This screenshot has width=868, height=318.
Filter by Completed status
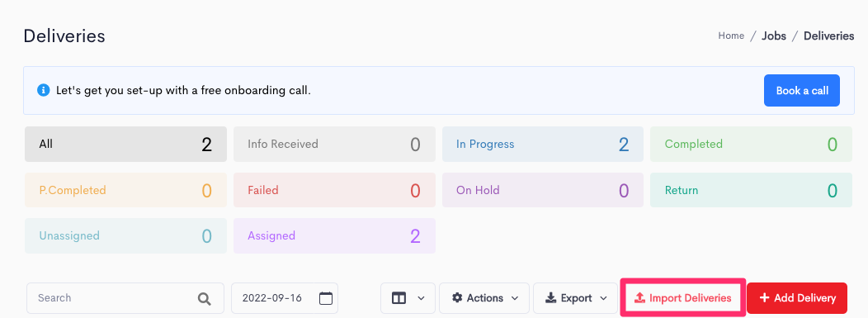point(751,144)
